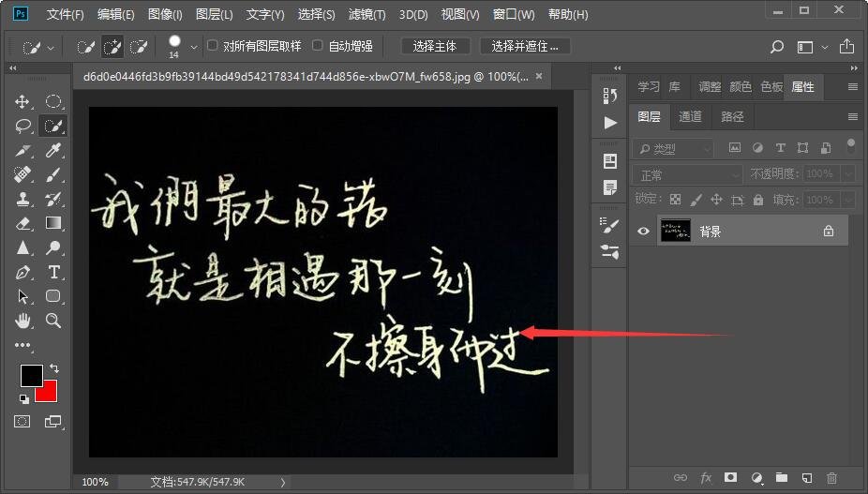
Task: Swap foreground and background colors
Action: (53, 367)
